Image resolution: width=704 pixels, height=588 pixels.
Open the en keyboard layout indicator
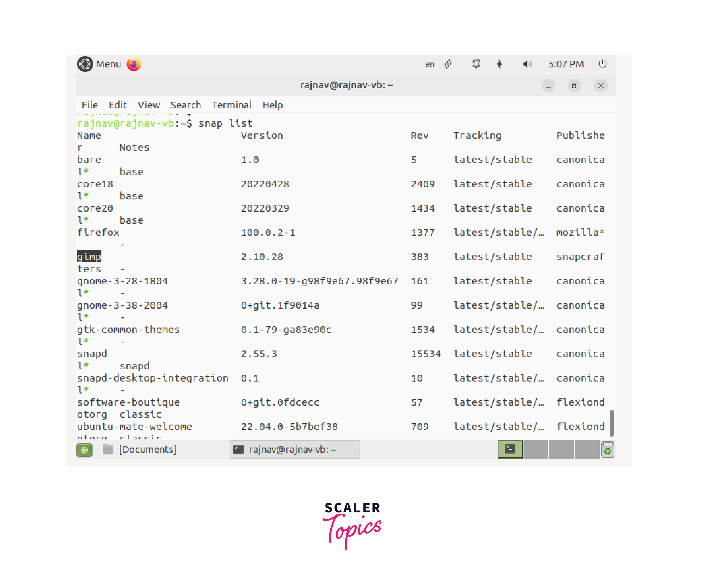pyautogui.click(x=430, y=64)
